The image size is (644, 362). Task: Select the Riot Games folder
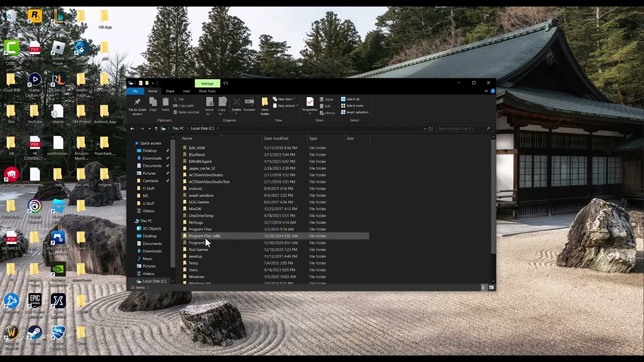tap(198, 250)
